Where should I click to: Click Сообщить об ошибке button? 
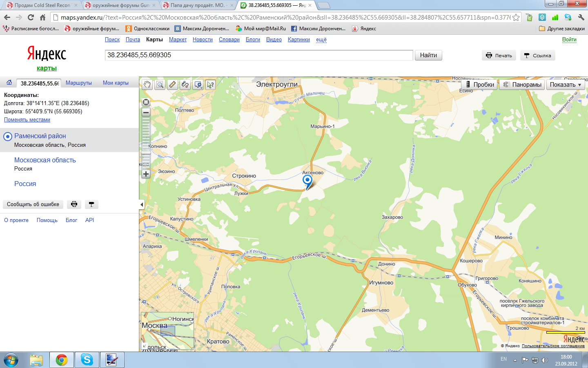pyautogui.click(x=33, y=204)
